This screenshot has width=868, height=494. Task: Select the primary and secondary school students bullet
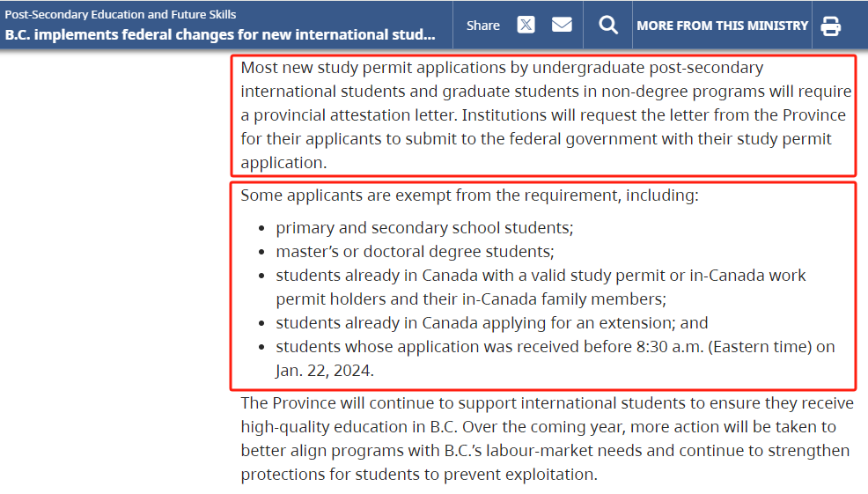(424, 227)
